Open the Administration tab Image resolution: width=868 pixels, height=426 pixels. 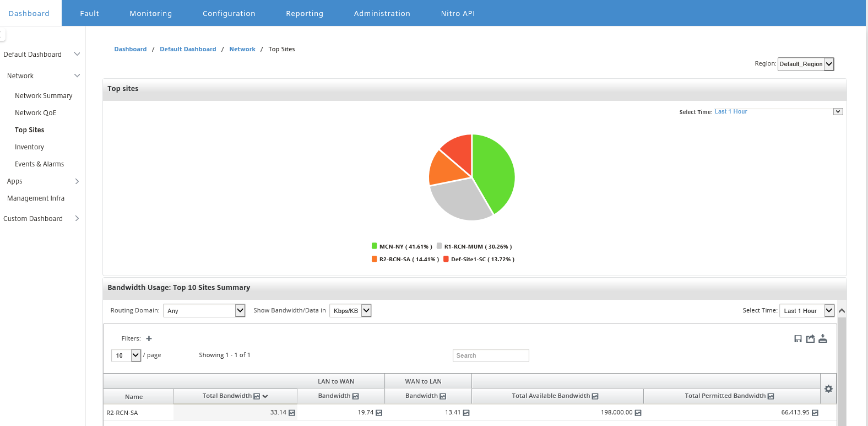click(x=382, y=13)
